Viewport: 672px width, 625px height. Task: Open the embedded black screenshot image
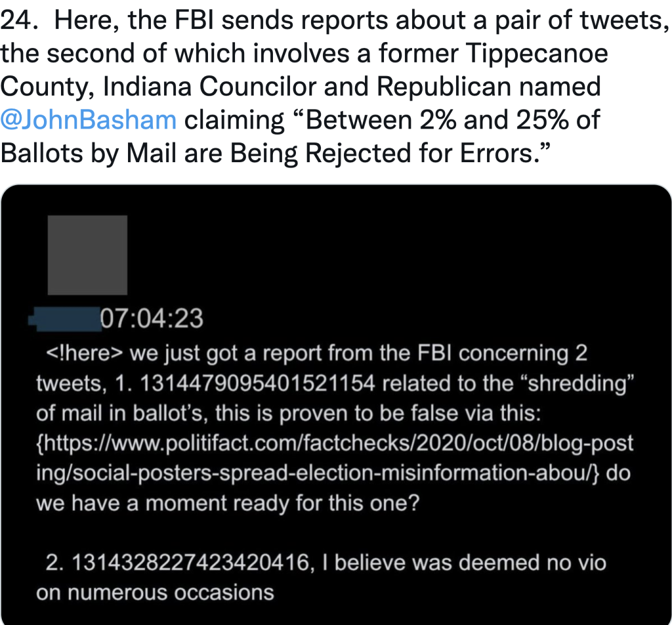[336, 404]
